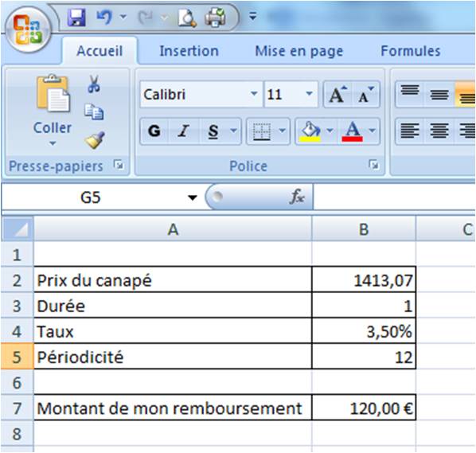Click the quick print icon
This screenshot has width=476, height=453.
215,18
